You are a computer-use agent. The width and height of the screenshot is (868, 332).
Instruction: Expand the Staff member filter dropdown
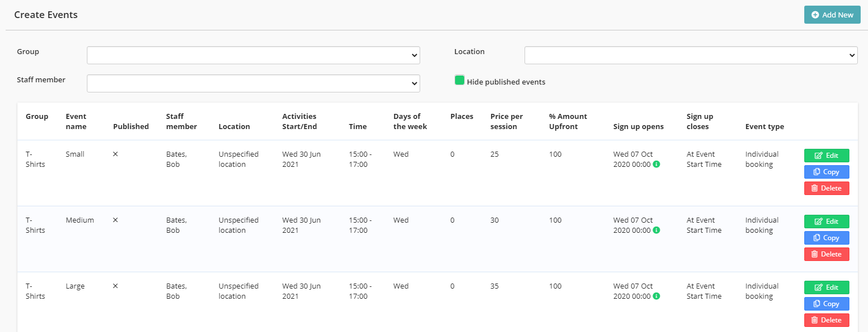click(x=253, y=83)
